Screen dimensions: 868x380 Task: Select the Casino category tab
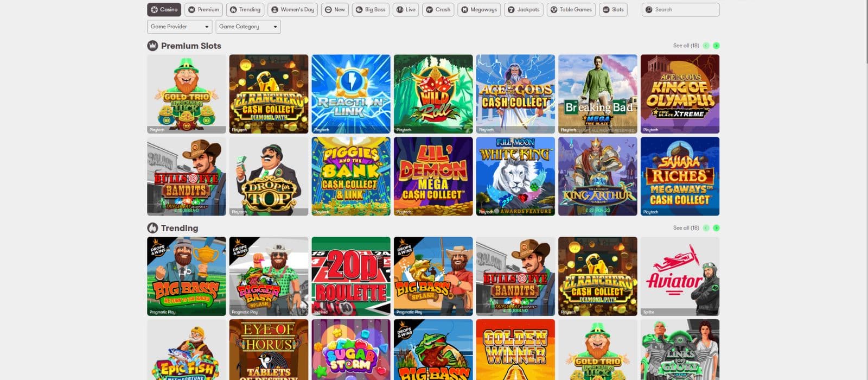point(164,9)
